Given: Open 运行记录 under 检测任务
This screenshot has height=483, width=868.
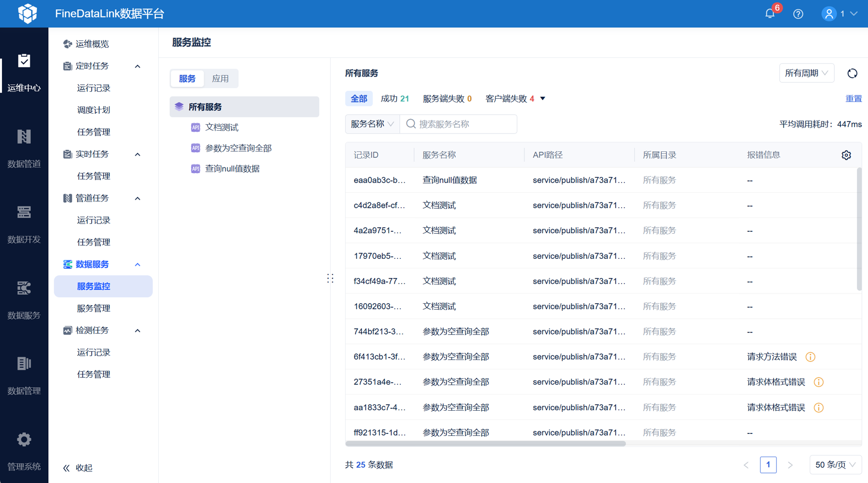Looking at the screenshot, I should coord(94,352).
